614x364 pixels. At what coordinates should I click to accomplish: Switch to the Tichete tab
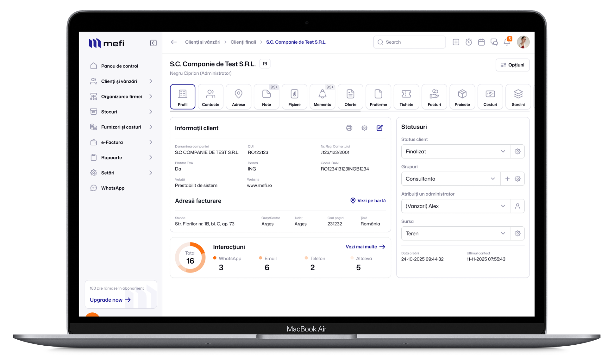(x=406, y=97)
